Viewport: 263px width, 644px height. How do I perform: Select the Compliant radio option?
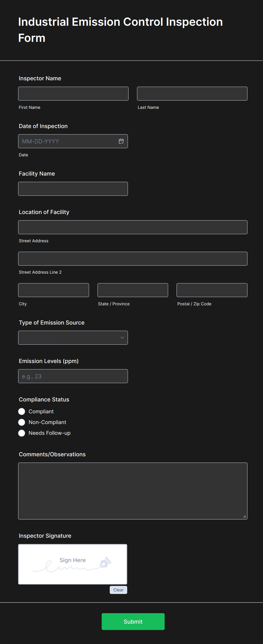[22, 411]
